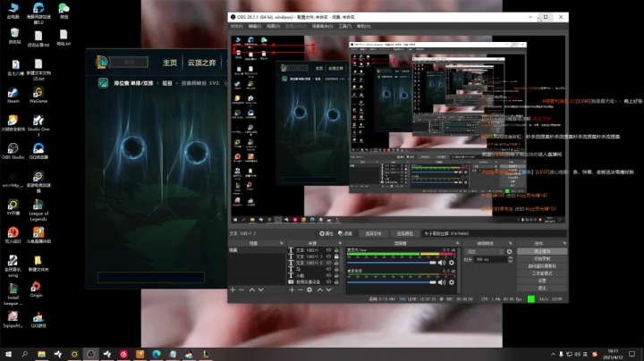Open 视图(V) menu in OBS
The height and width of the screenshot is (361, 644).
click(x=273, y=26)
